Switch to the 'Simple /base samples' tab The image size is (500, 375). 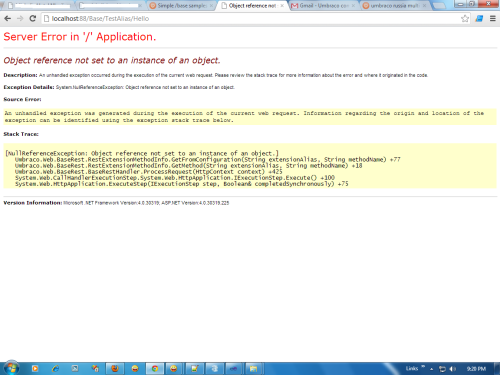pyautogui.click(x=182, y=6)
